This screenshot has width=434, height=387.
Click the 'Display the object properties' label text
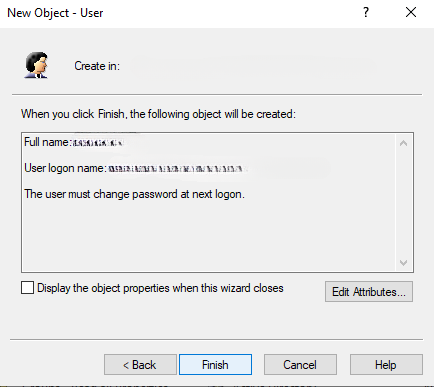coord(160,288)
